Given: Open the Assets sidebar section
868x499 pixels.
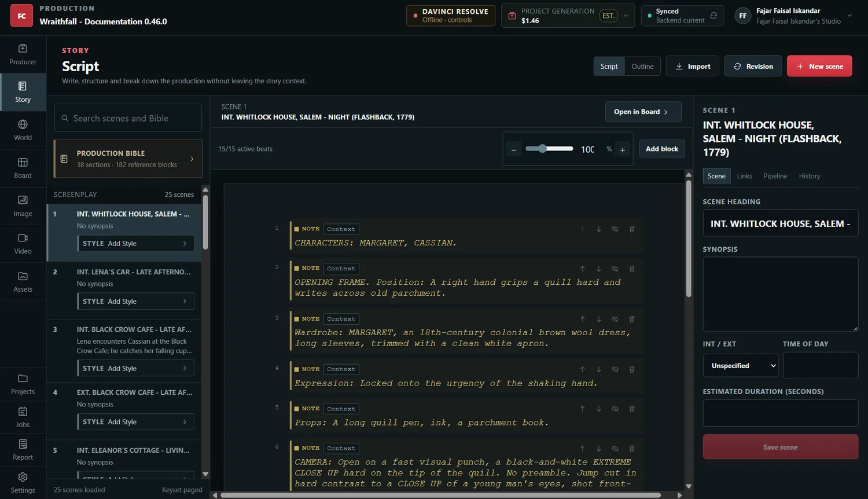Looking at the screenshot, I should (x=23, y=282).
